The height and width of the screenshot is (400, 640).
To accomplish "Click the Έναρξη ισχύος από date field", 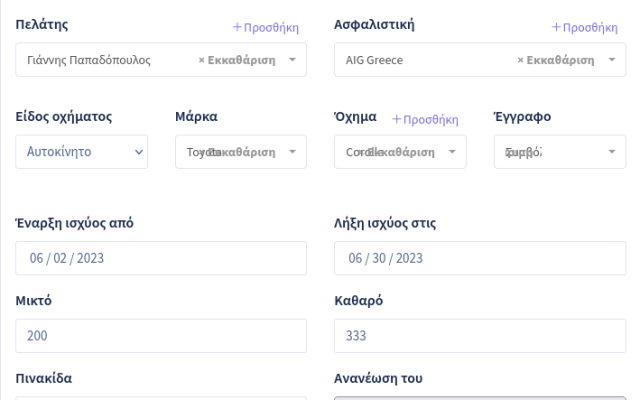I will tap(161, 258).
